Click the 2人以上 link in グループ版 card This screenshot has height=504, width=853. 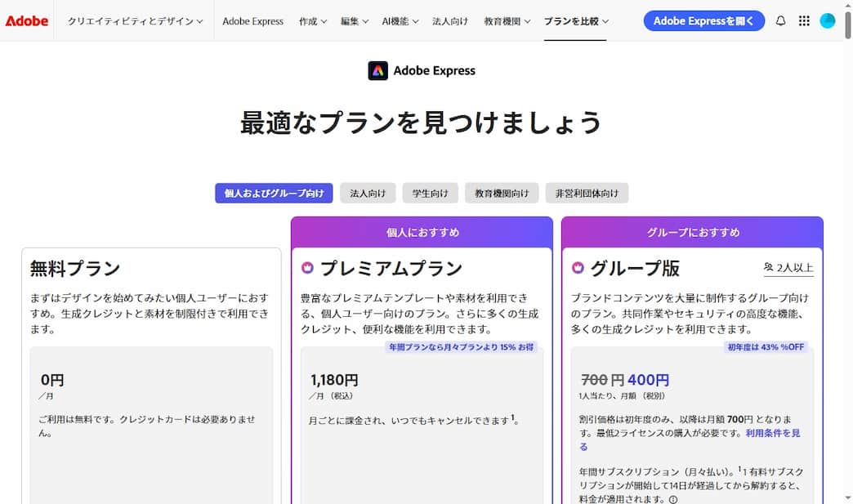click(791, 266)
